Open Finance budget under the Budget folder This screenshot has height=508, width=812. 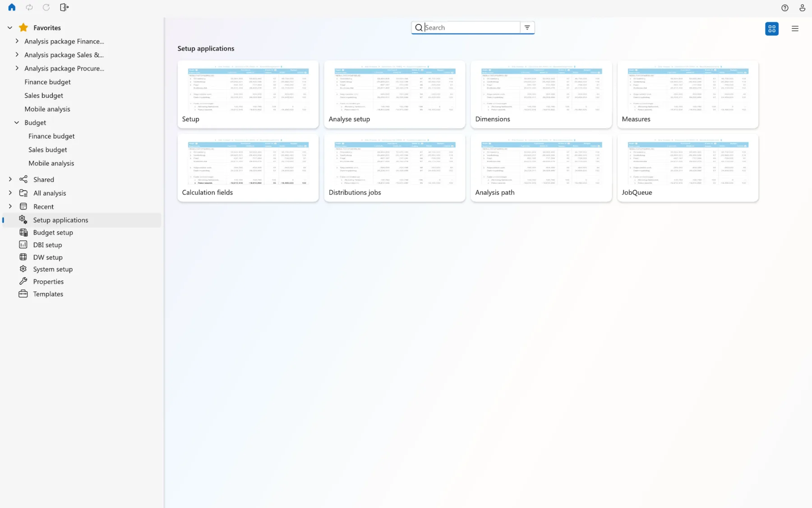pos(51,136)
